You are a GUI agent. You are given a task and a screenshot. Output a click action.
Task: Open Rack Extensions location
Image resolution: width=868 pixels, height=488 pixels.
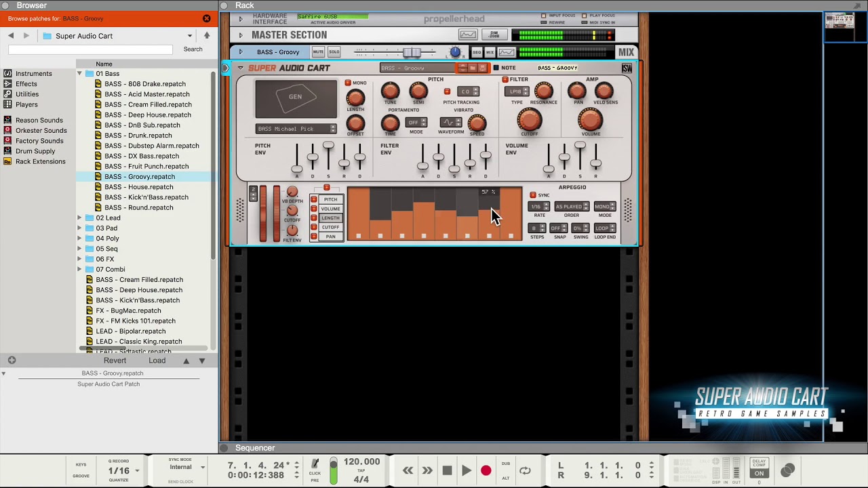click(40, 161)
